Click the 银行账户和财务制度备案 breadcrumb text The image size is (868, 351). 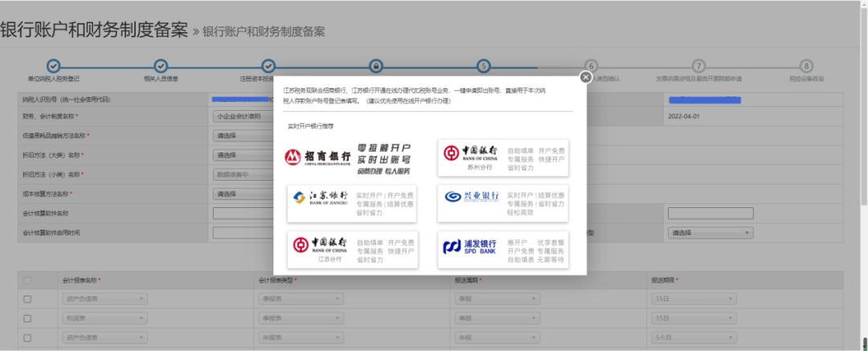coord(264,31)
